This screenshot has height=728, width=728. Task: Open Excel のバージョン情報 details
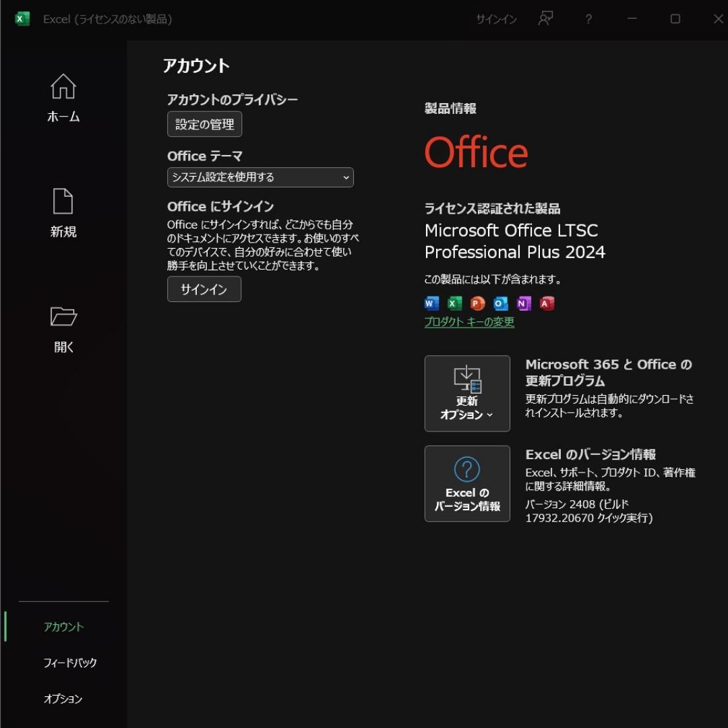click(467, 483)
